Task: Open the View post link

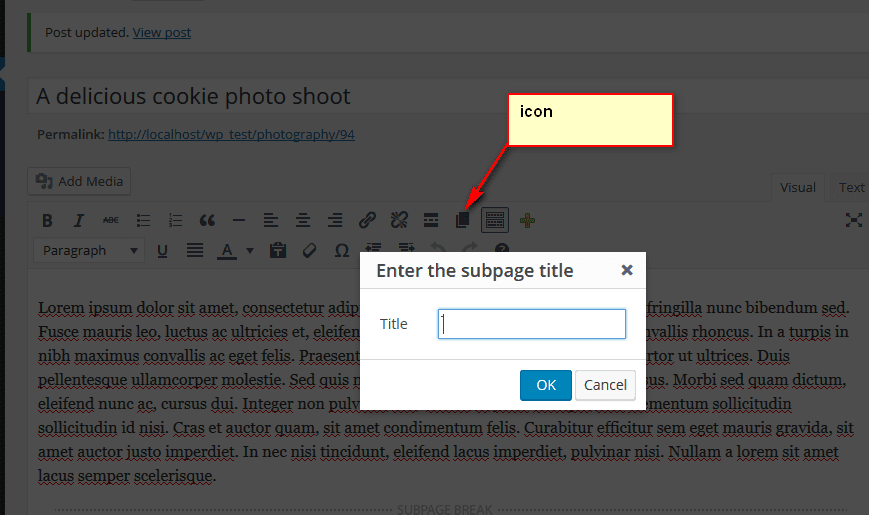Action: click(x=162, y=32)
